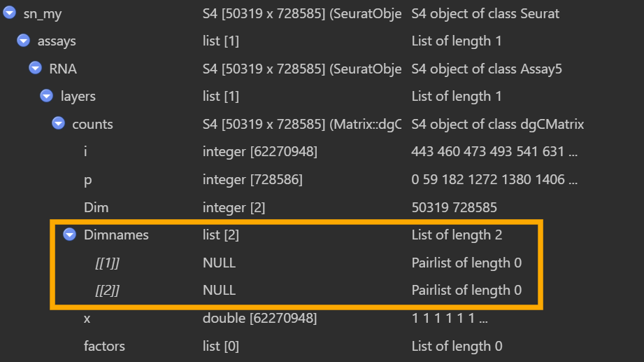
Task: Click the 'integer [62270948]' type text
Action: click(259, 151)
